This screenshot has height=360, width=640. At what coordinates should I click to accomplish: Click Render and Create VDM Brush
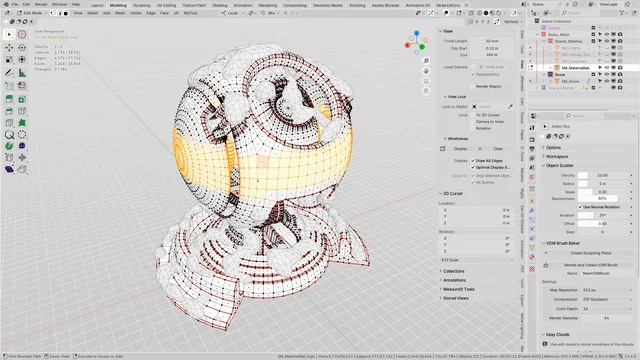[590, 265]
